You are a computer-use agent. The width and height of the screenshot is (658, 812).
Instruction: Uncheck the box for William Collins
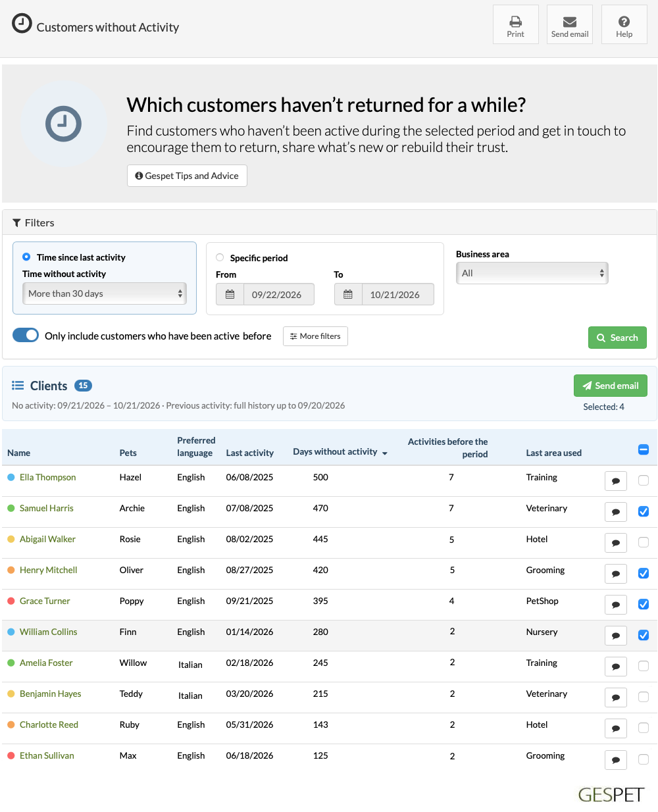(x=644, y=635)
